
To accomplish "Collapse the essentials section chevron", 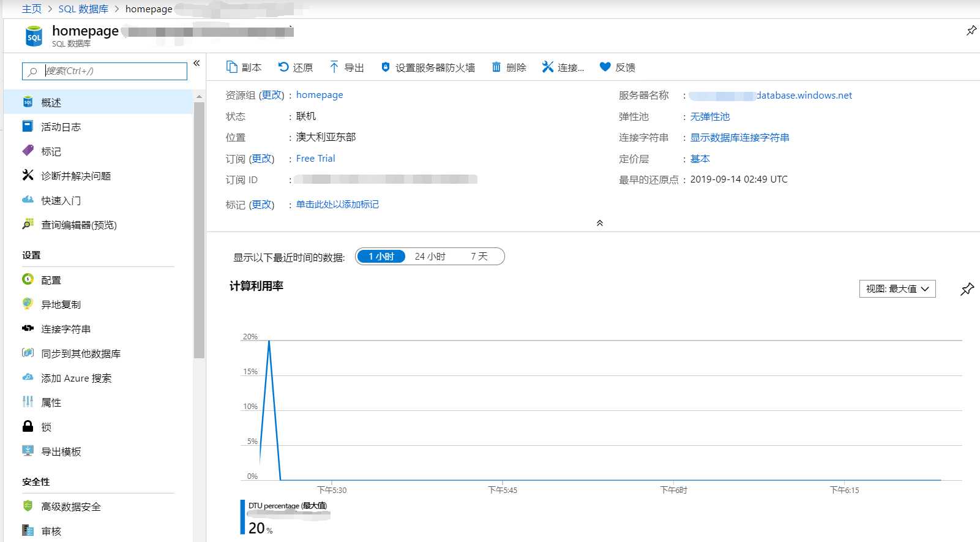I will [x=600, y=223].
